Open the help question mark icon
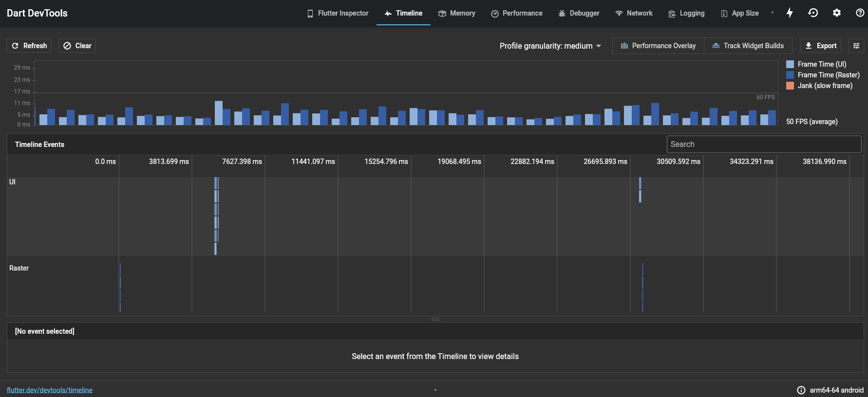The width and height of the screenshot is (868, 397). click(860, 13)
